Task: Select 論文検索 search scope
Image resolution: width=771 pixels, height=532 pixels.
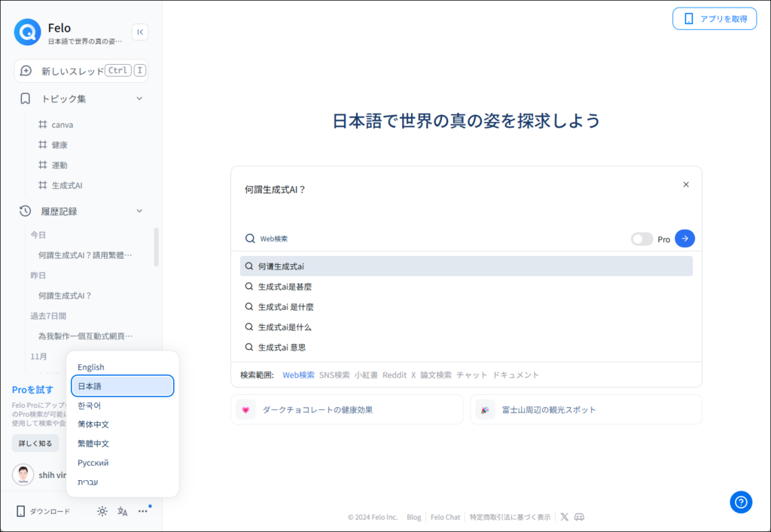Action: point(436,375)
